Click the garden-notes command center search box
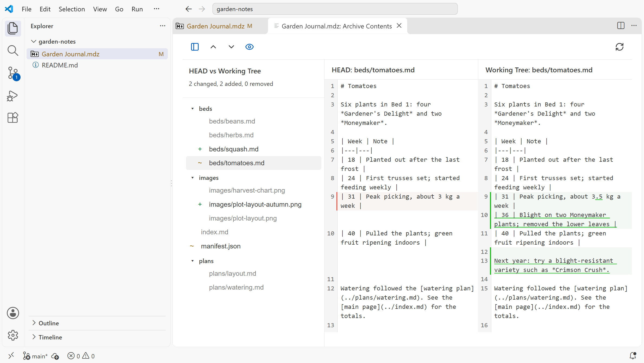 click(x=335, y=9)
